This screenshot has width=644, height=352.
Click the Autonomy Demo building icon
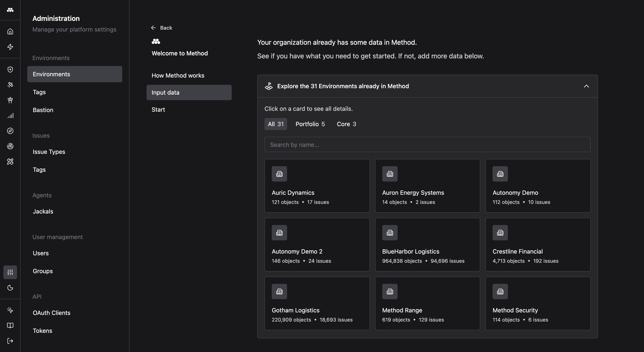500,174
